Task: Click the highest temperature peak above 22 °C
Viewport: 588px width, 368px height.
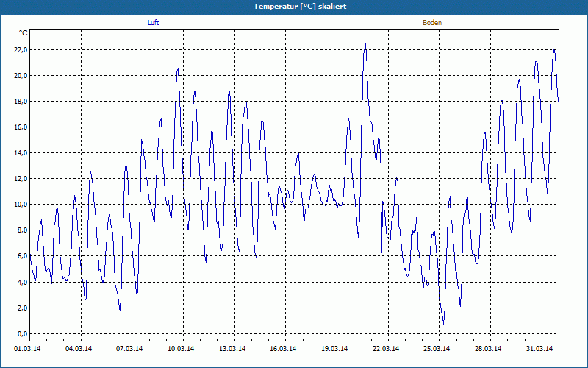Action: (x=365, y=44)
